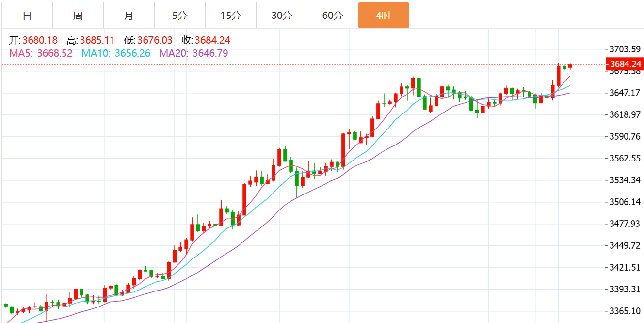The image size is (644, 323).
Task: Choose the 30分 timeframe tab
Action: [x=282, y=16]
